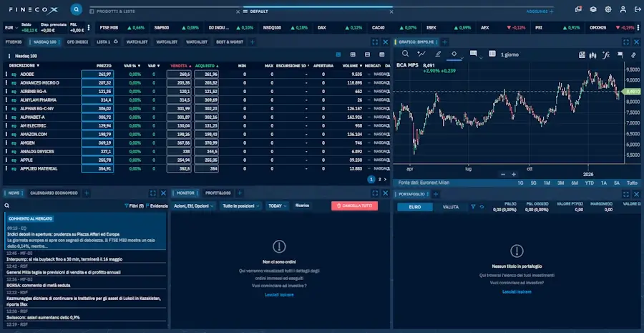Select compact list view icon in Nasdaq panel
644x333 pixels.
tap(338, 54)
